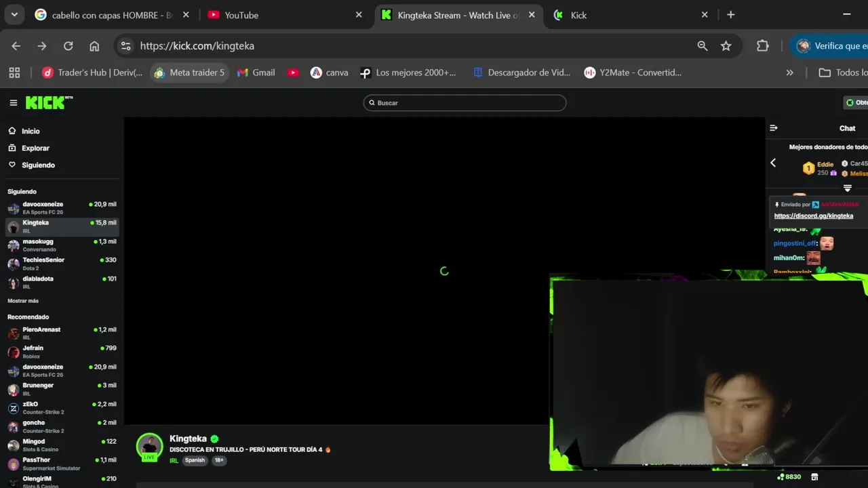Open zEkO Counter-Strike 2 channel
This screenshot has width=868, height=488.
pyautogui.click(x=62, y=408)
